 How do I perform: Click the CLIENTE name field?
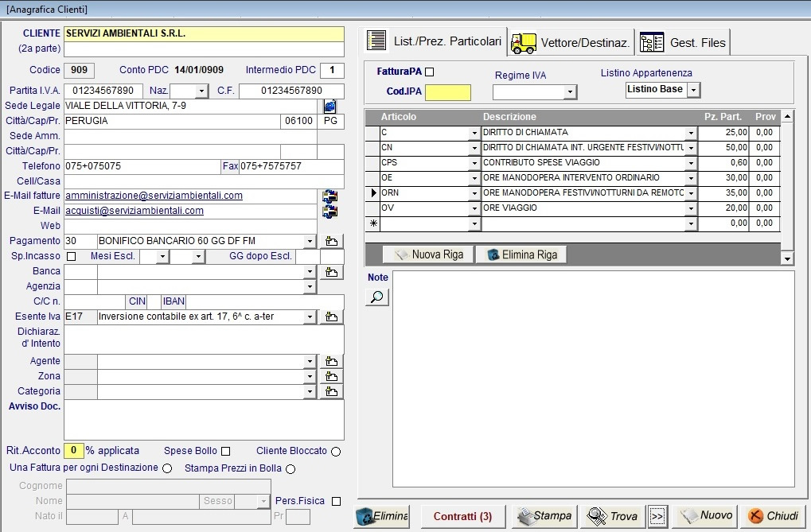[204, 33]
